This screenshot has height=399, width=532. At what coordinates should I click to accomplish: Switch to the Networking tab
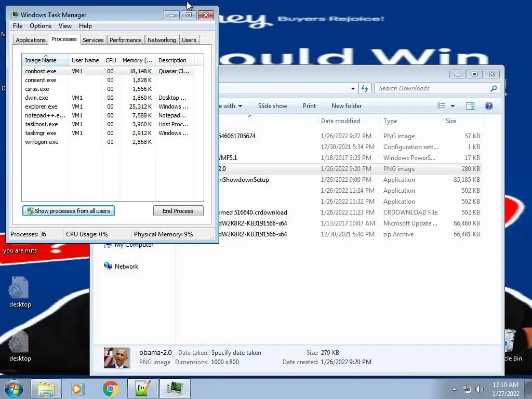coord(162,40)
